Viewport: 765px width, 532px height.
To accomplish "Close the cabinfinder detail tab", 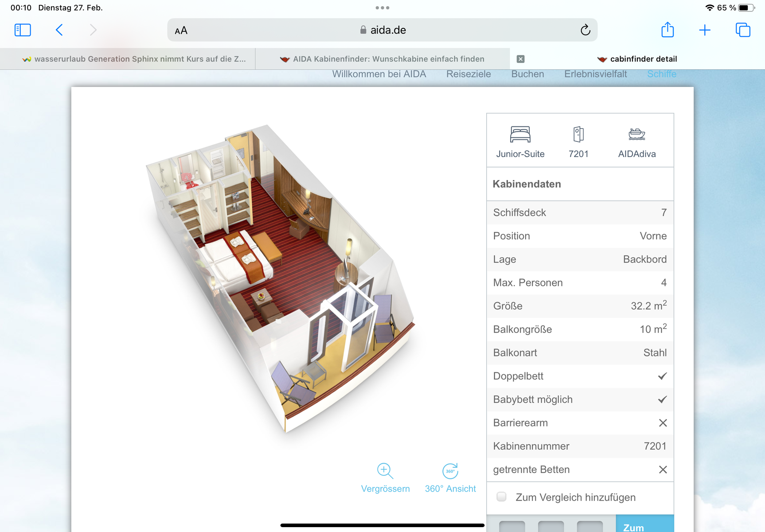I will (x=521, y=59).
